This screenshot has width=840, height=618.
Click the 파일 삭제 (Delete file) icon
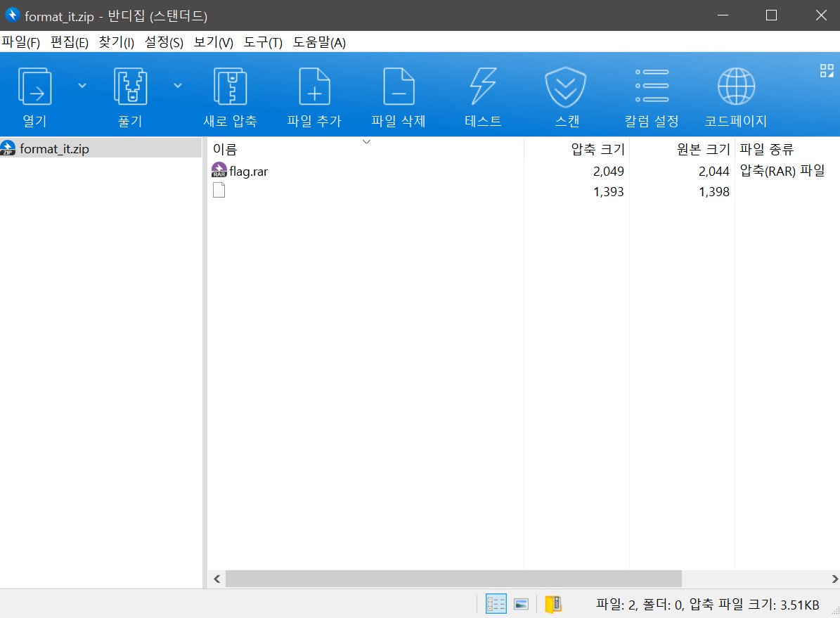(x=399, y=87)
